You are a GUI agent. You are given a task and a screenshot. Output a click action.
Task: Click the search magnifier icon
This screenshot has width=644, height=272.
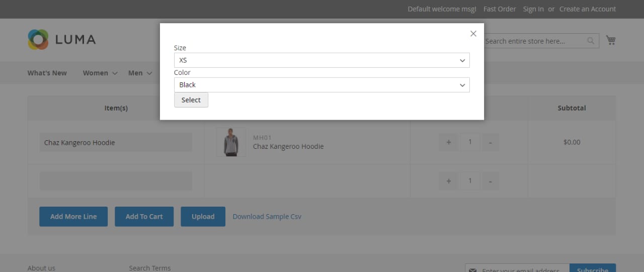click(591, 41)
